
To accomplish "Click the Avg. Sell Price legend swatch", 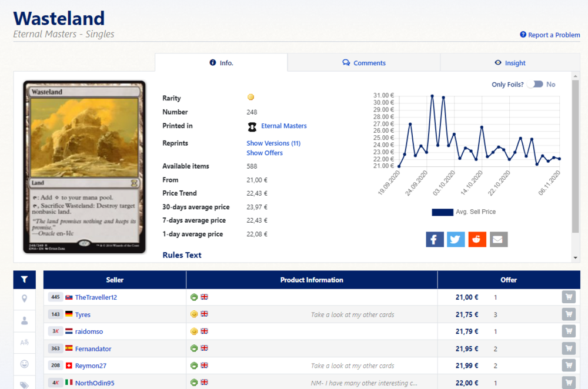I will (x=442, y=212).
